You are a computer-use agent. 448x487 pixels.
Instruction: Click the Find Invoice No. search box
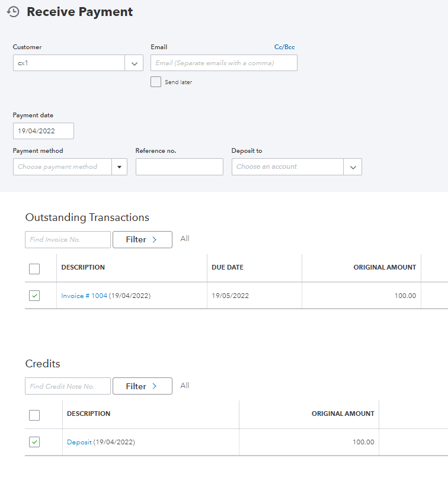coord(68,239)
